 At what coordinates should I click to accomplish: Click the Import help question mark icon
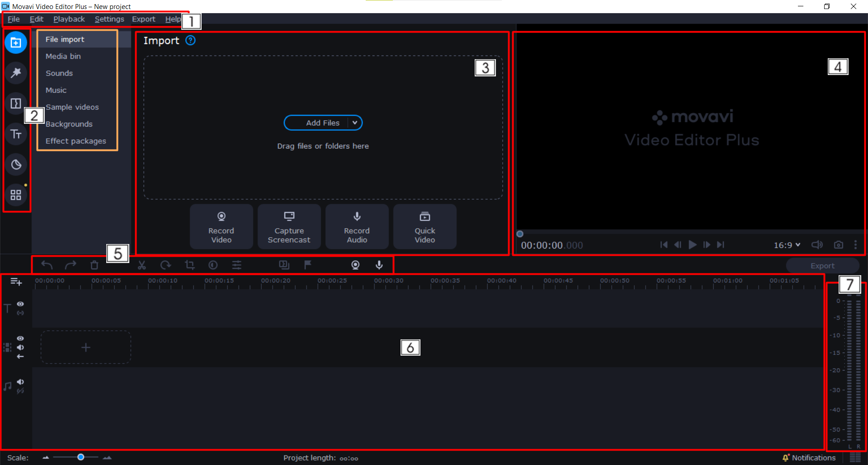pos(191,40)
